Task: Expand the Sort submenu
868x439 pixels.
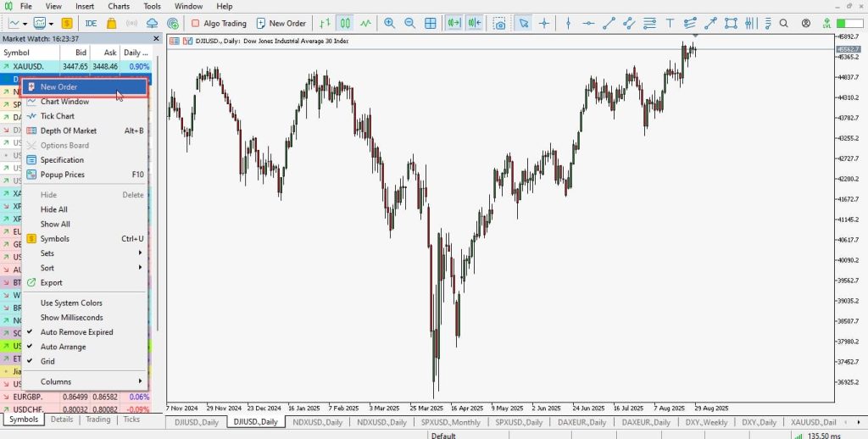Action: pos(85,268)
